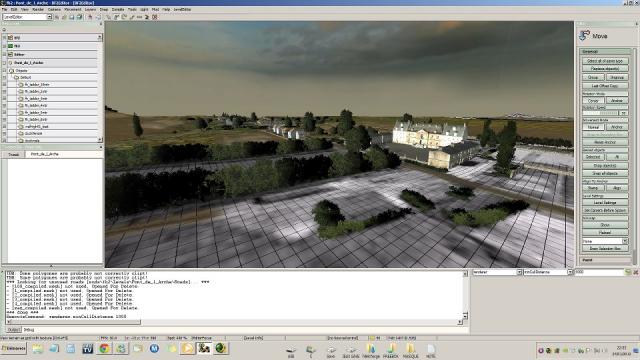Click the Level Settings button
640x360 pixels.
[x=605, y=202]
